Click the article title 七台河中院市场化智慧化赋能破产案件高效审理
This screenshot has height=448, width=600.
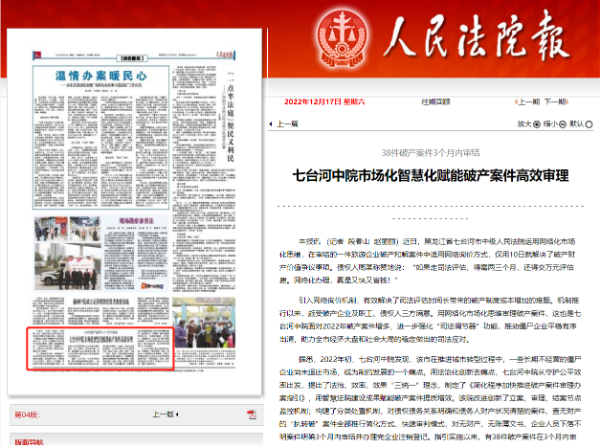431,174
